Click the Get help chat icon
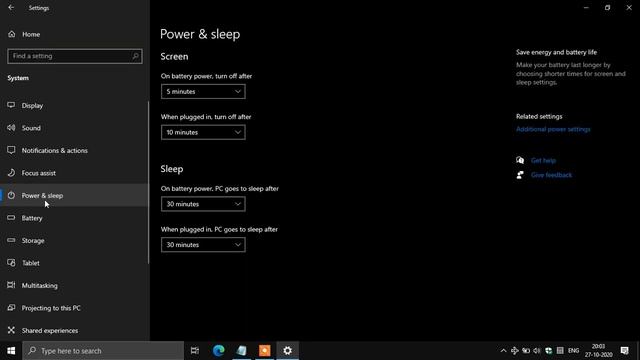Screen dimensions: 640x360 coord(520,160)
